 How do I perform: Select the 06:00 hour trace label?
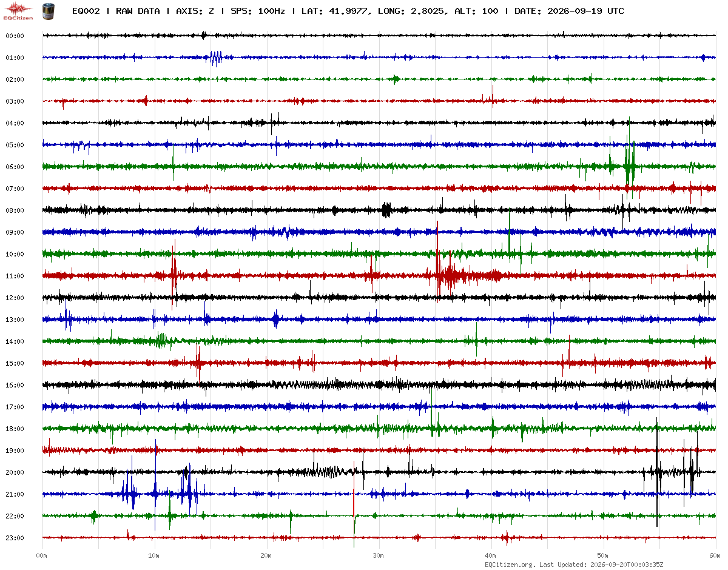pos(15,167)
